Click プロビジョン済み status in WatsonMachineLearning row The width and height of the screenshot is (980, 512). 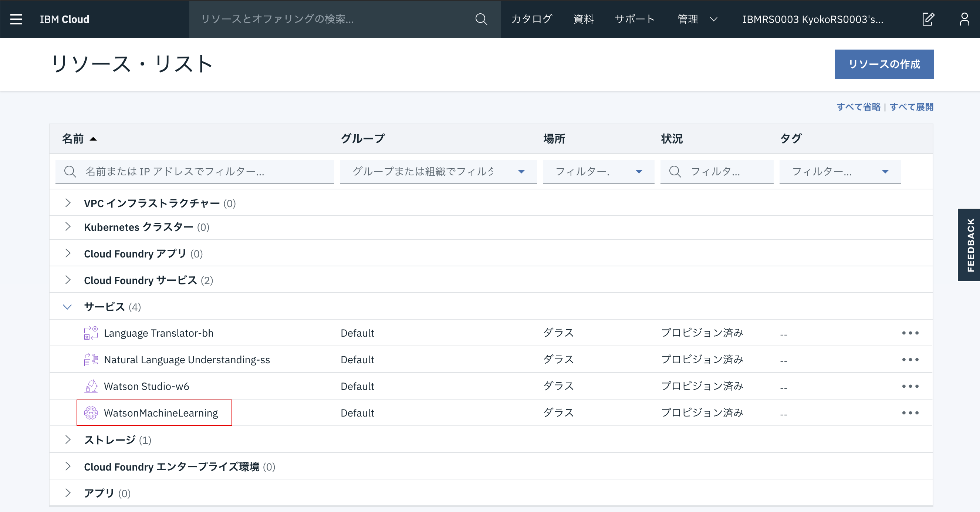702,413
